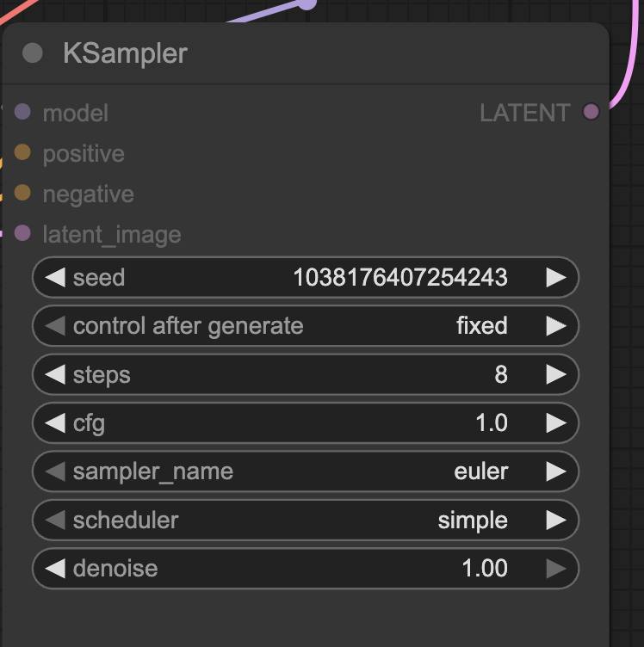
Task: Decrease steps with the left arrow
Action: click(x=55, y=374)
